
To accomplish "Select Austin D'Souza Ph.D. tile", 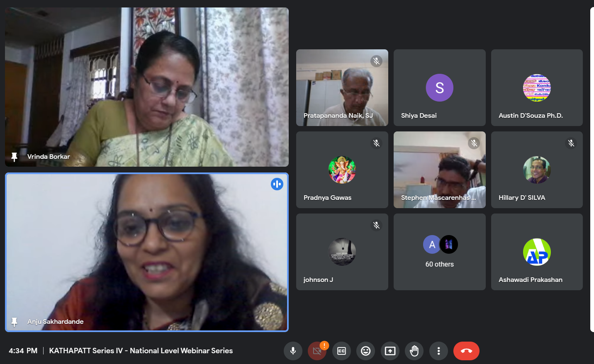I will point(537,88).
